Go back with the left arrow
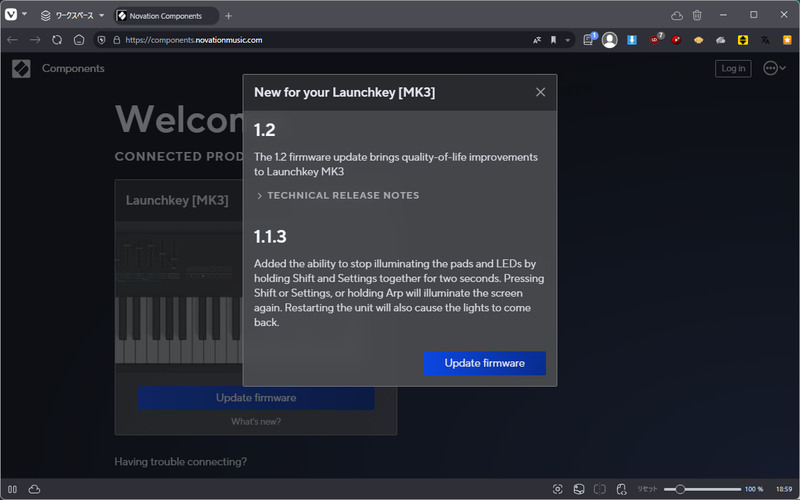The width and height of the screenshot is (800, 500). pyautogui.click(x=13, y=40)
